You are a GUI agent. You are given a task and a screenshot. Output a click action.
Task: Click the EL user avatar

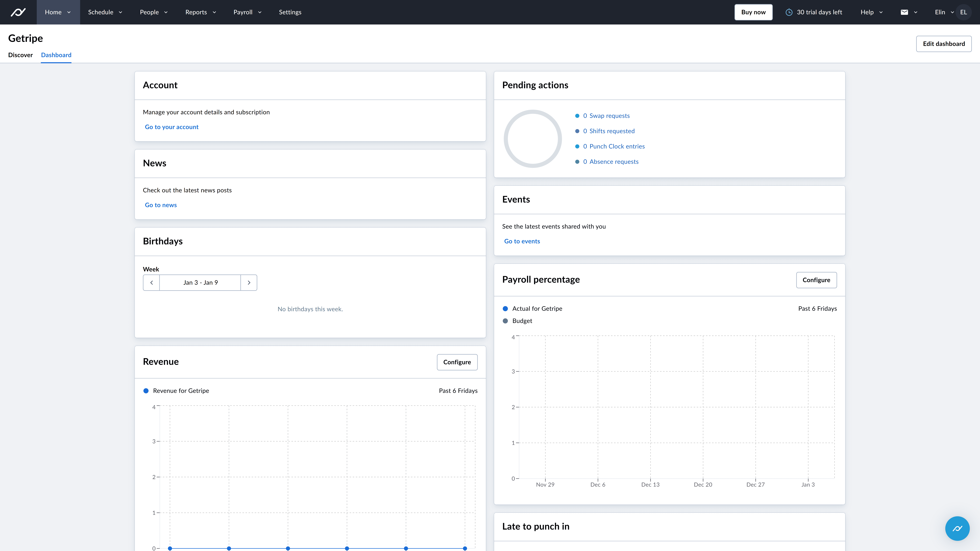point(963,12)
